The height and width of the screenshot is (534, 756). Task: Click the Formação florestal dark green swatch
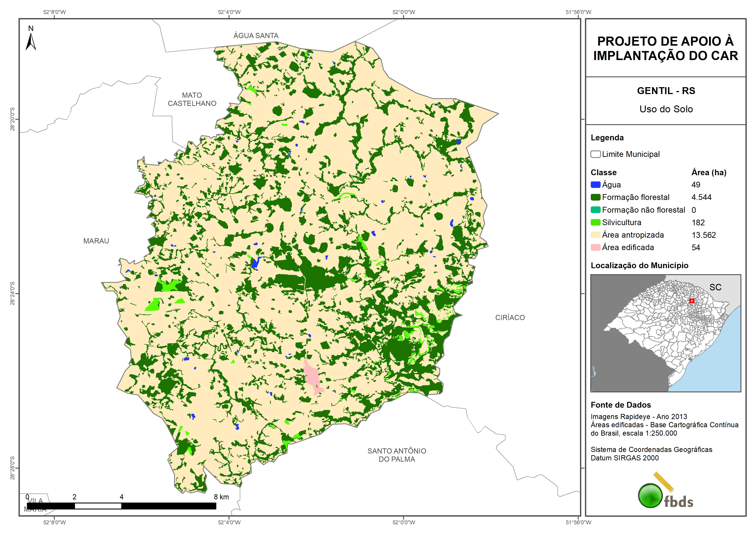[595, 197]
